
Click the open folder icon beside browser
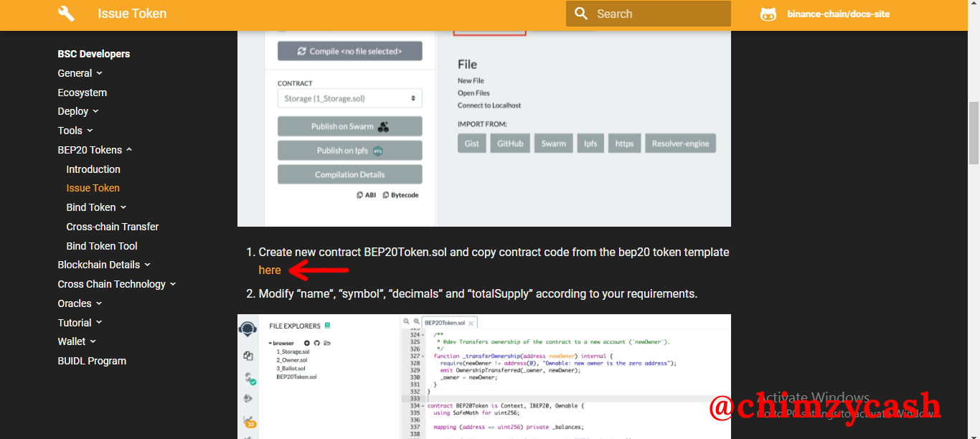pyautogui.click(x=326, y=344)
